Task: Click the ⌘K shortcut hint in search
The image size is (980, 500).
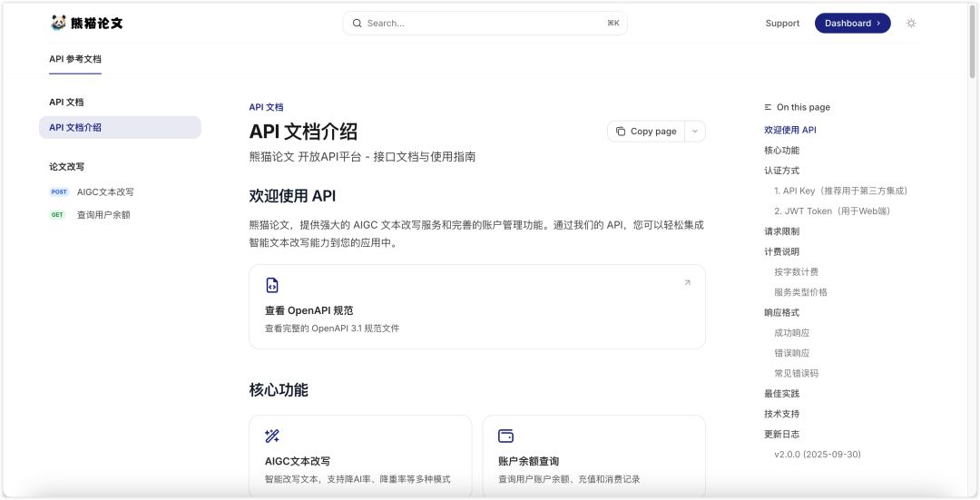Action: (x=613, y=23)
